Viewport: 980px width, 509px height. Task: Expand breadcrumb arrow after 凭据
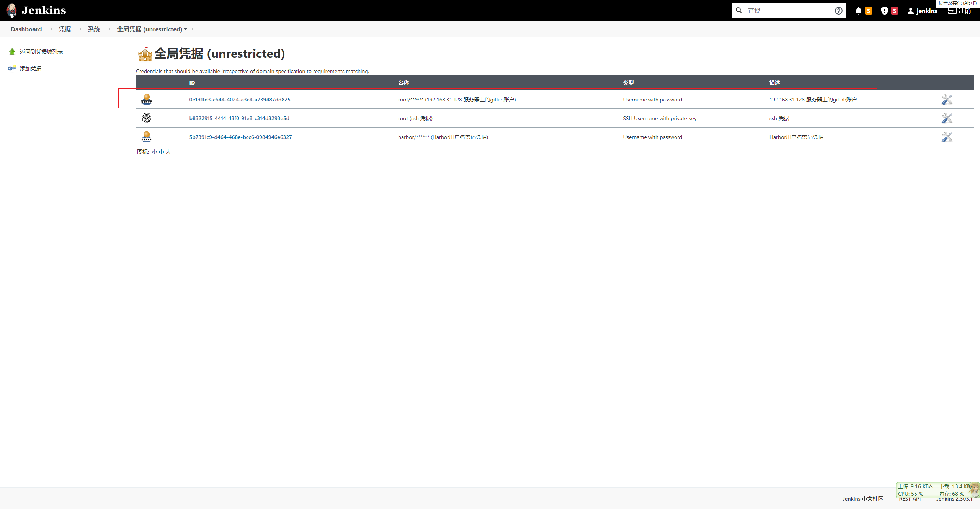(80, 29)
